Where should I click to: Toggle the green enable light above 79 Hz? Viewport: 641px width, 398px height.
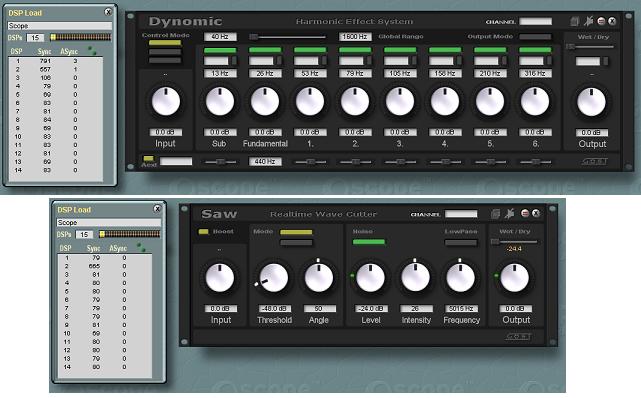coord(355,50)
